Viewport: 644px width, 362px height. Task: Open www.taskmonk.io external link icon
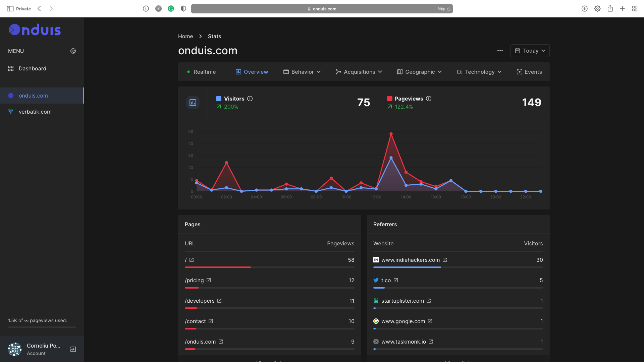pos(431,342)
